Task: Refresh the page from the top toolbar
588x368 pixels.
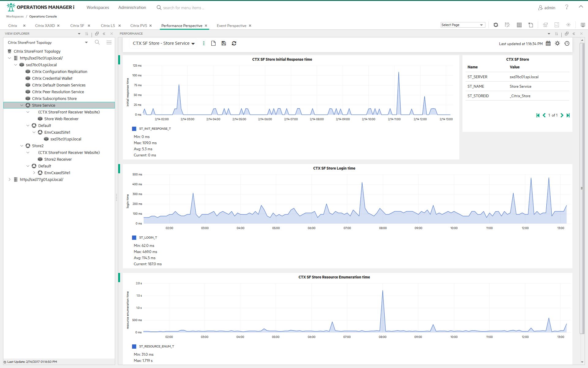Action: point(496,25)
